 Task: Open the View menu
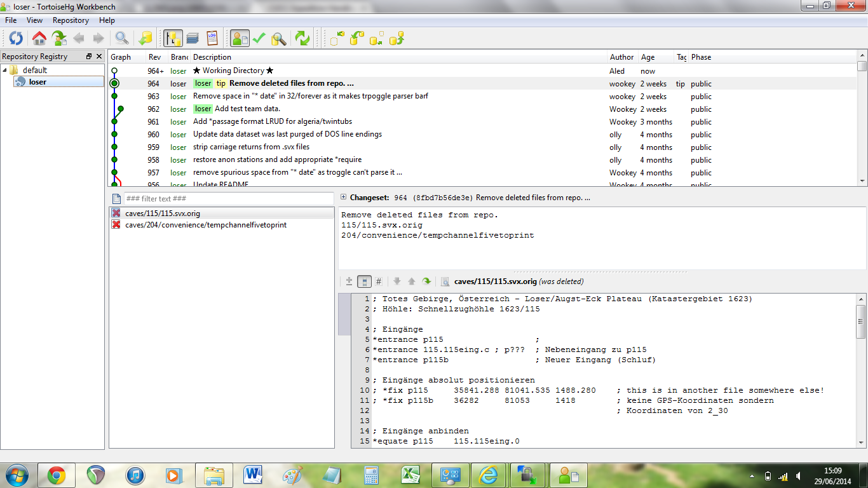[x=34, y=20]
